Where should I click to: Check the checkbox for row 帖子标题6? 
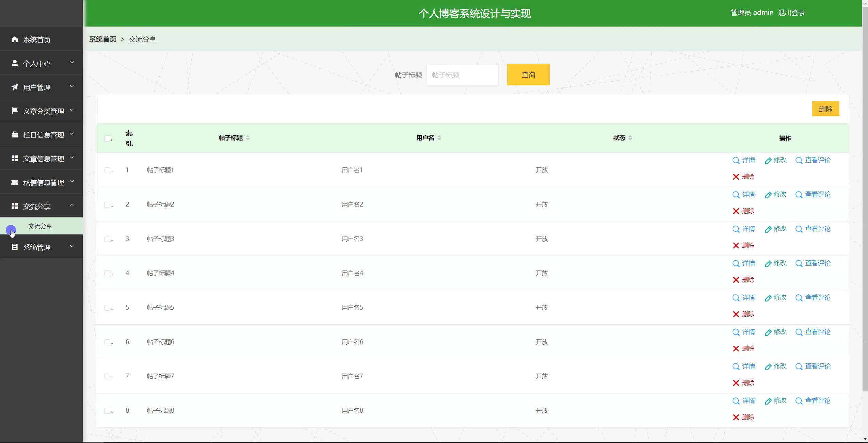coord(107,342)
